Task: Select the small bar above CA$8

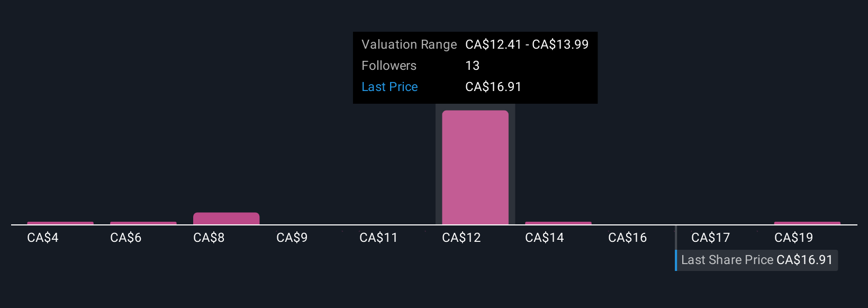Action: (226, 219)
